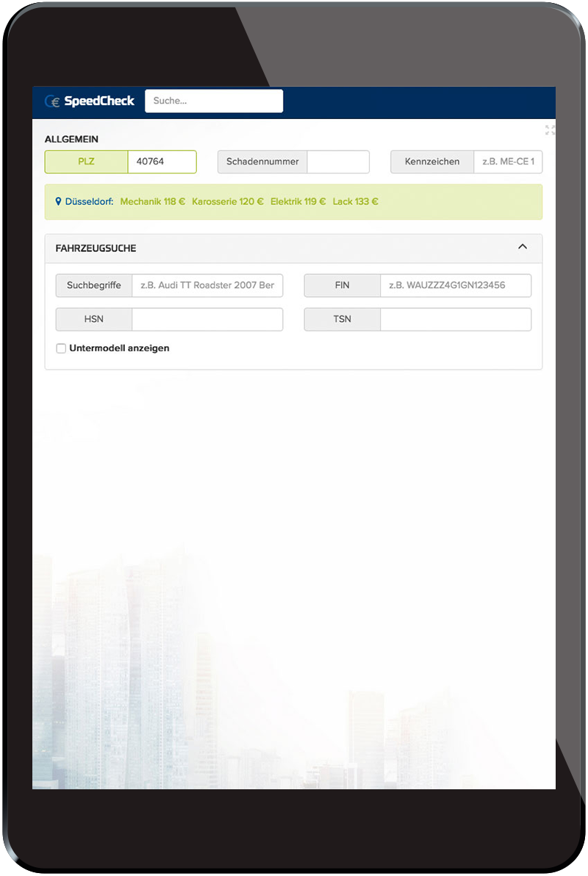The height and width of the screenshot is (876, 588).
Task: Click the TSN label
Action: (x=342, y=320)
